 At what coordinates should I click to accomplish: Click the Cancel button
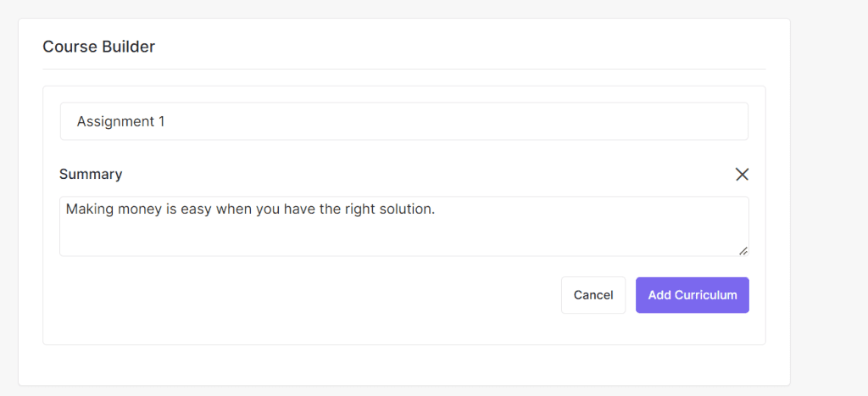coord(593,295)
